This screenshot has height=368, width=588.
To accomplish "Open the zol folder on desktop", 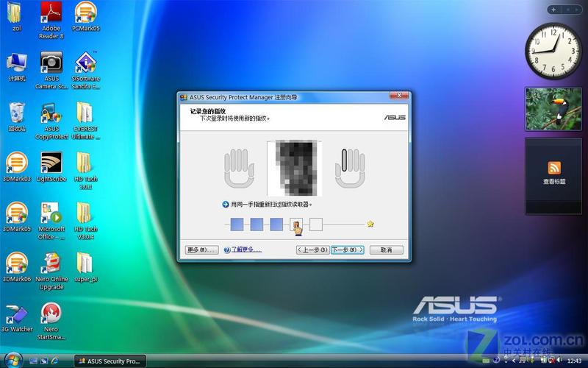I will [15, 17].
